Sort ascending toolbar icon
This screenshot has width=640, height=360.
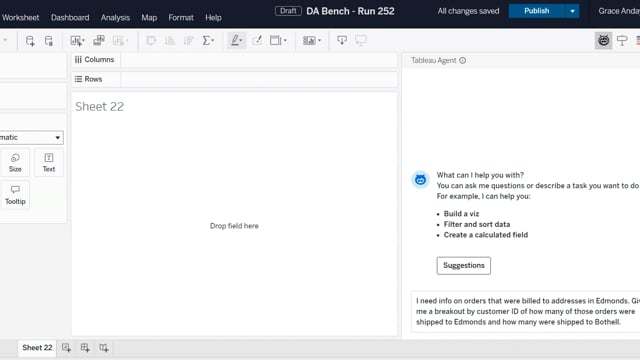(170, 40)
